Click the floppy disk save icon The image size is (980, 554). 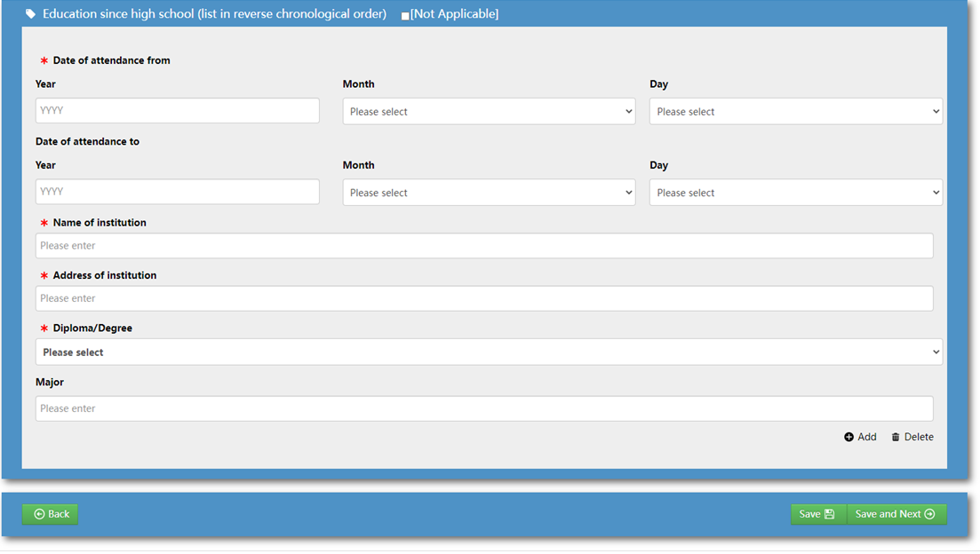click(x=829, y=514)
